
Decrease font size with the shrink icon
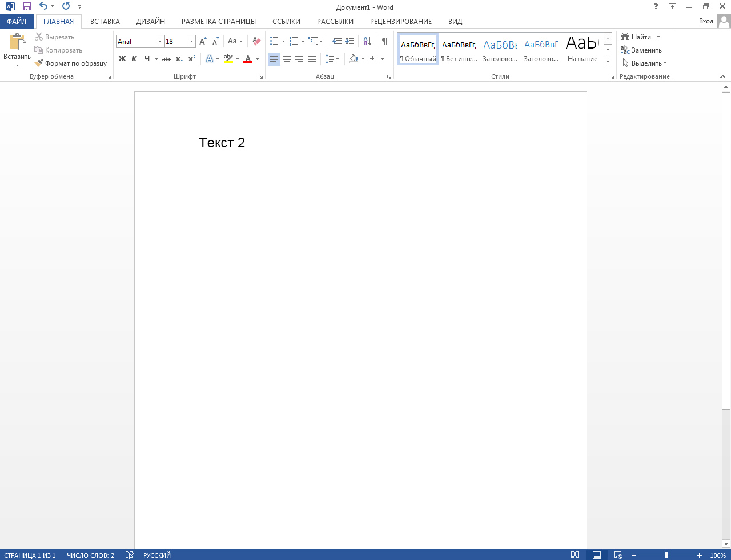(x=215, y=42)
